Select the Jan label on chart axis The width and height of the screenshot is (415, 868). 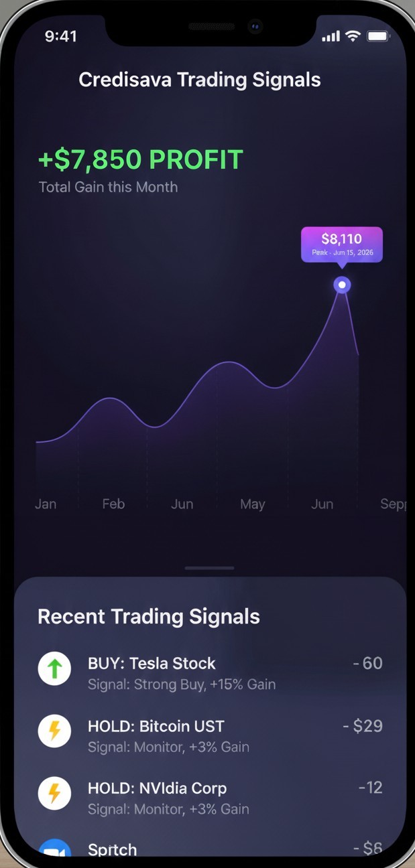[x=46, y=504]
